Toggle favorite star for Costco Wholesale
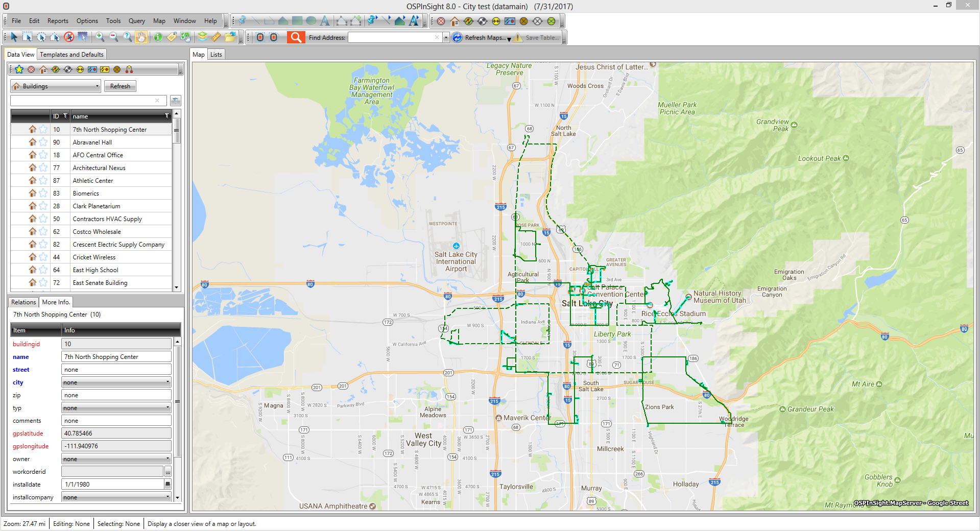 pos(43,232)
